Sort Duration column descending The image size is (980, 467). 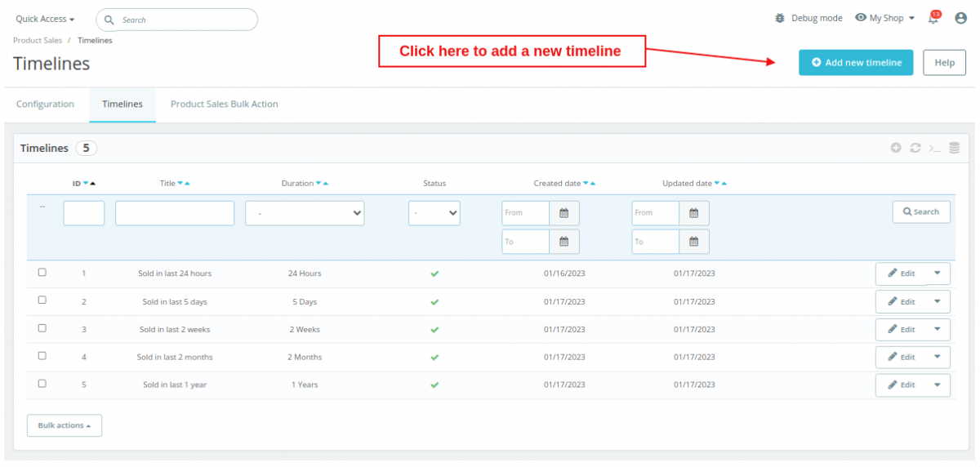click(x=318, y=184)
